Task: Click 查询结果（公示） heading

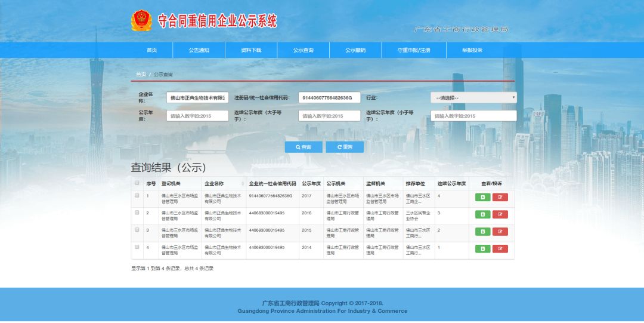Action: coord(169,167)
